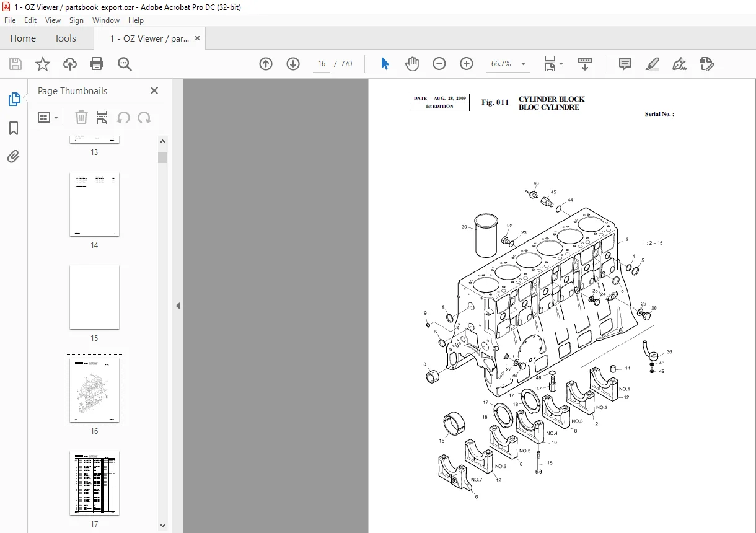Open the Attachments paperclip panel
The height and width of the screenshot is (533, 756).
tap(14, 157)
